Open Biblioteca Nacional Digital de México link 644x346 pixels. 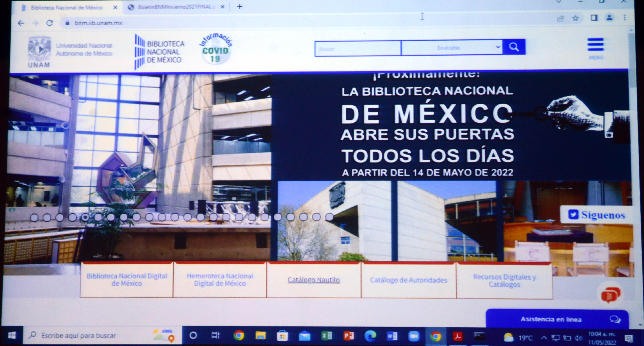[x=127, y=280]
